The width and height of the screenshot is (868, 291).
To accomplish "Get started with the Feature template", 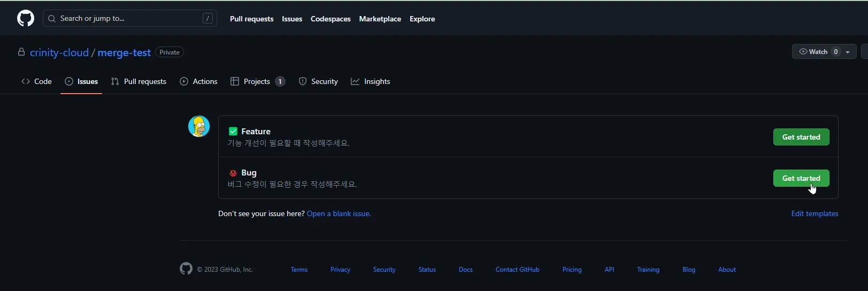I will click(801, 137).
